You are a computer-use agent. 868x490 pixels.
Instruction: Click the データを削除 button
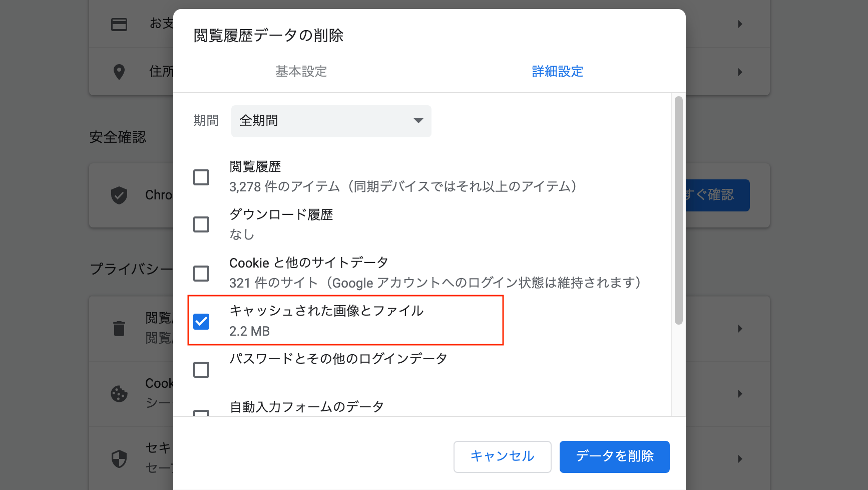614,456
